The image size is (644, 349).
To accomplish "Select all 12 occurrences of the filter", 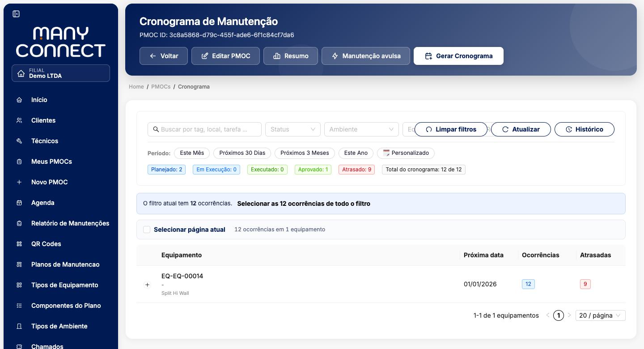I will [x=304, y=204].
